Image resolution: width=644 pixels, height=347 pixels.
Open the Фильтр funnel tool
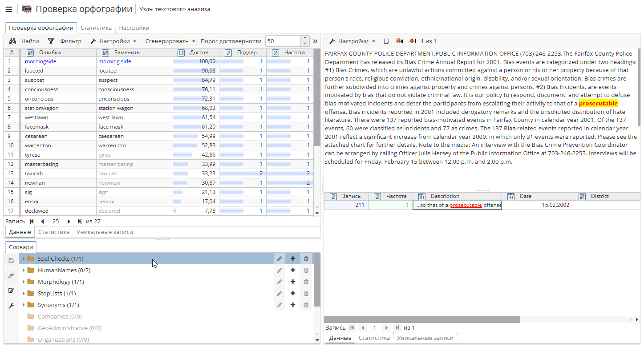[x=65, y=41]
